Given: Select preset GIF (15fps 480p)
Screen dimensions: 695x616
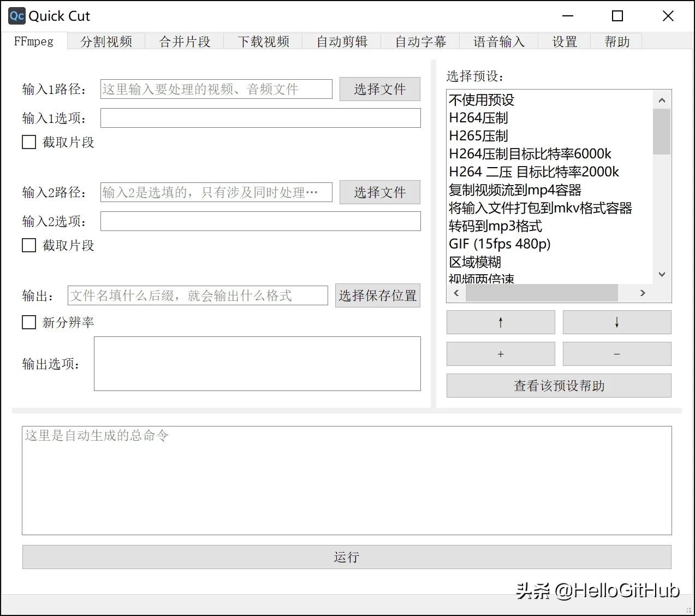Looking at the screenshot, I should click(x=550, y=244).
